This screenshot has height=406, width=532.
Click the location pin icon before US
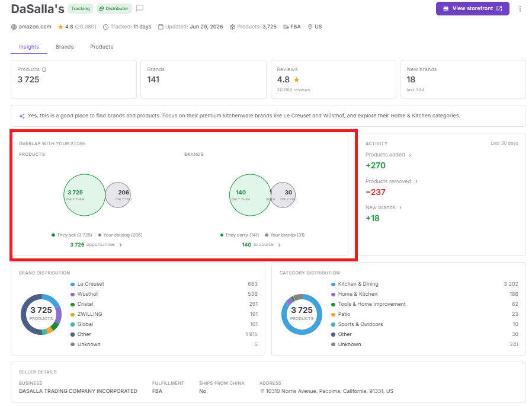310,27
